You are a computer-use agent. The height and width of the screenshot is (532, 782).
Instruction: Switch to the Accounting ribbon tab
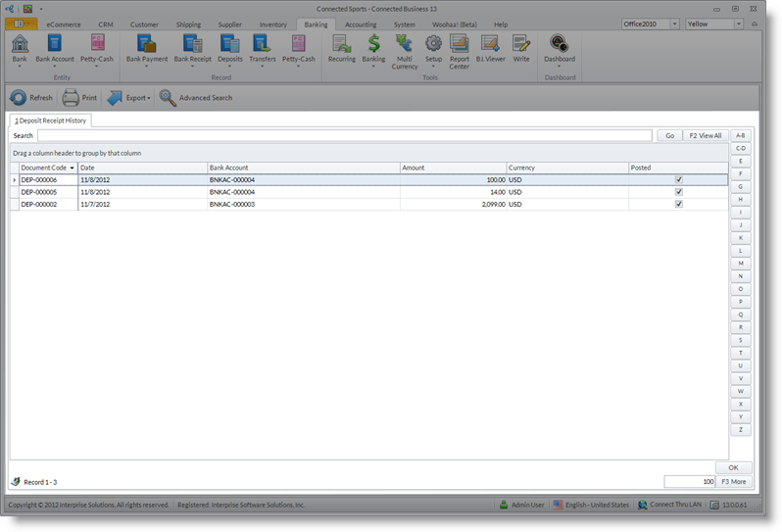point(361,24)
